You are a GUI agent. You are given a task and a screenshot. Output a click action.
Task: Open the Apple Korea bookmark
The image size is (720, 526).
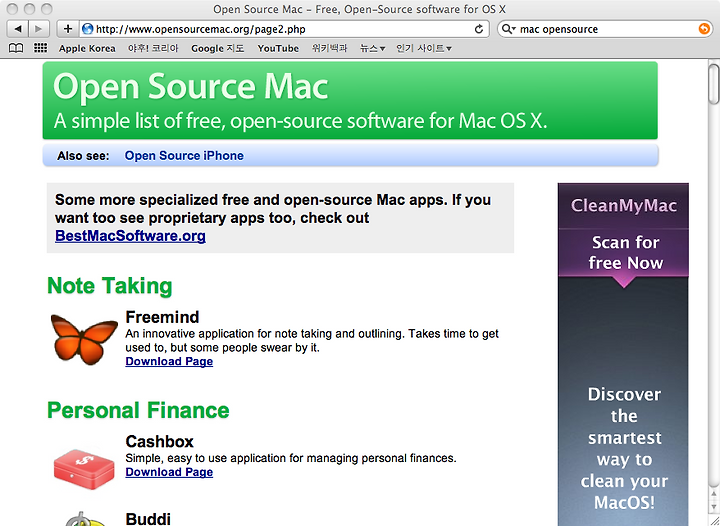[87, 48]
